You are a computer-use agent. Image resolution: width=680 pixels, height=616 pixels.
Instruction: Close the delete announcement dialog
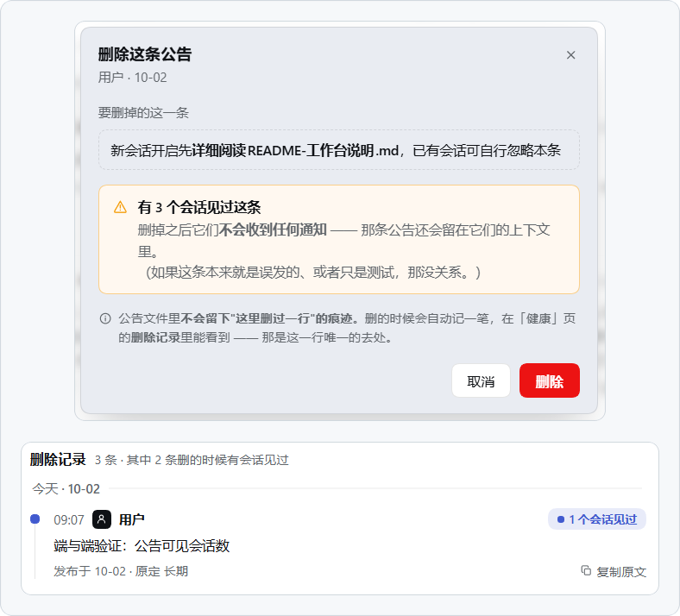pyautogui.click(x=570, y=55)
